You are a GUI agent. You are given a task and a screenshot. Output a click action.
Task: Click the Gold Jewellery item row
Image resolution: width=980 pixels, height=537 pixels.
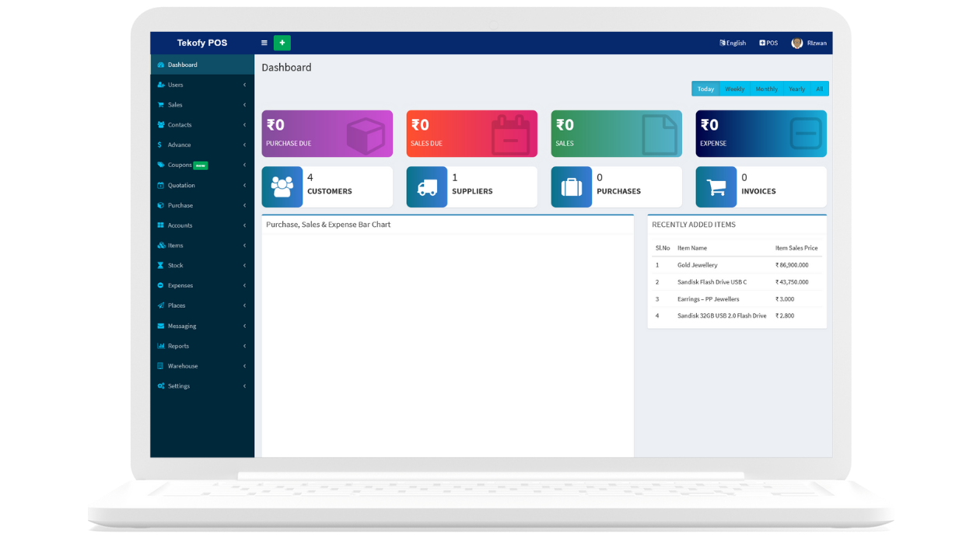coord(697,265)
